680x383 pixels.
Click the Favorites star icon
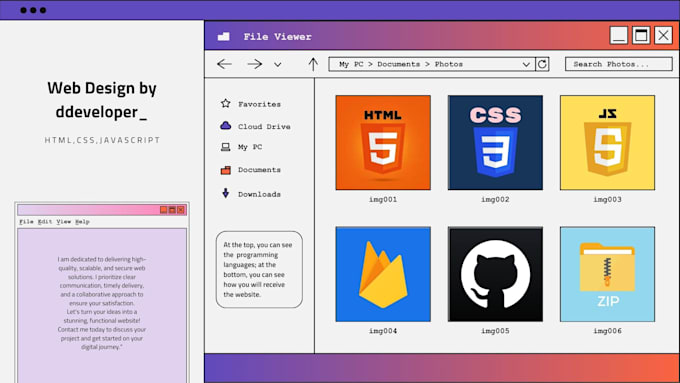tap(226, 103)
